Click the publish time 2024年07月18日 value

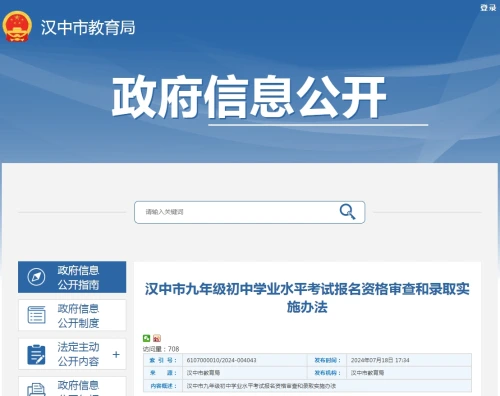(380, 360)
